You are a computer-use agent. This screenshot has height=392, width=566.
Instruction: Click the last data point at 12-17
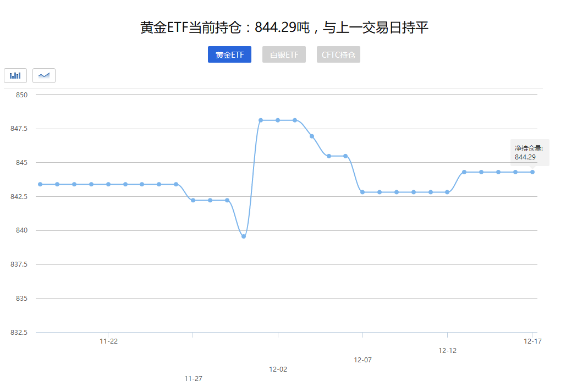(x=532, y=172)
